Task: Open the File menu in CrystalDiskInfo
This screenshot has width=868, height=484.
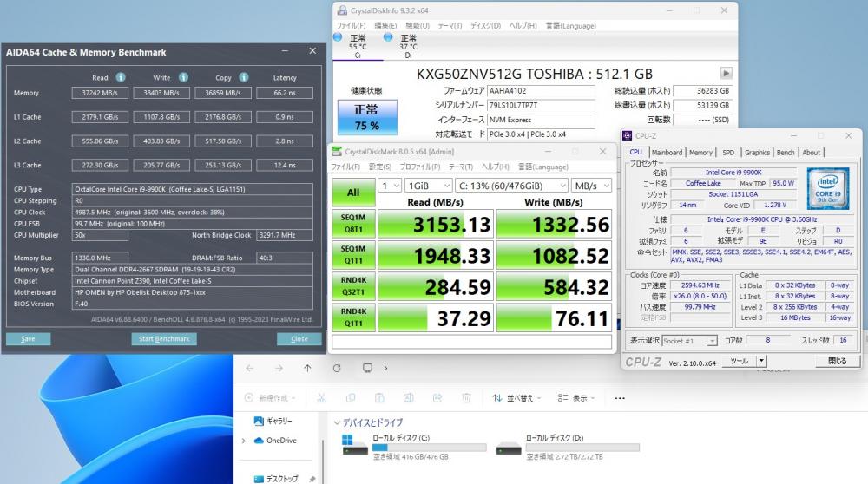Action: [x=351, y=26]
